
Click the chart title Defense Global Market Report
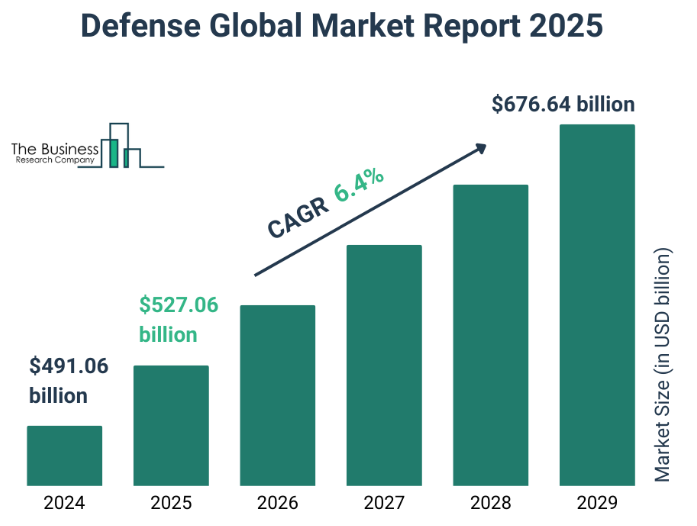click(x=343, y=26)
